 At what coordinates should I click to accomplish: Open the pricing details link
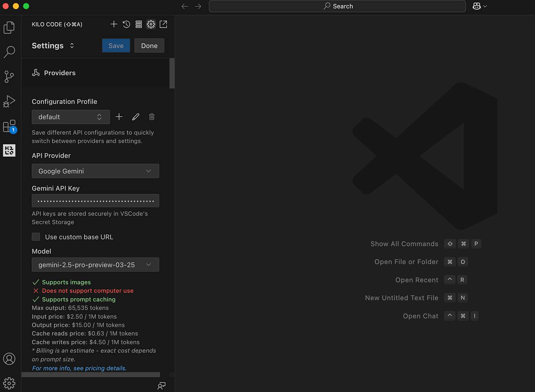pos(79,368)
